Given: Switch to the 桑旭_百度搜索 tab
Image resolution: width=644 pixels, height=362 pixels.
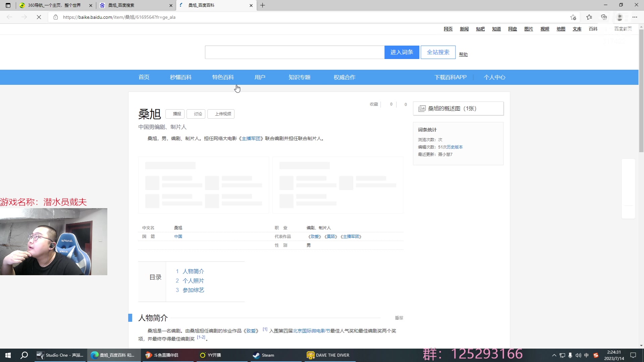Looking at the screenshot, I should [x=134, y=5].
